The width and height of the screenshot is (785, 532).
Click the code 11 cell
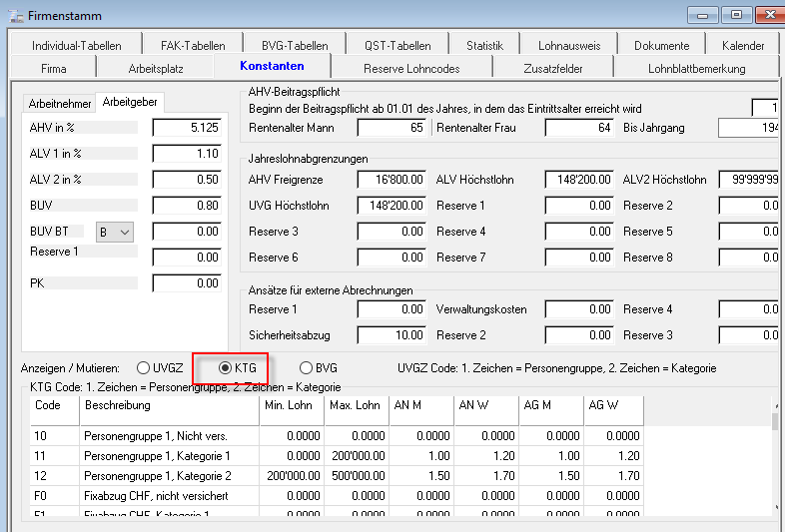pos(55,456)
